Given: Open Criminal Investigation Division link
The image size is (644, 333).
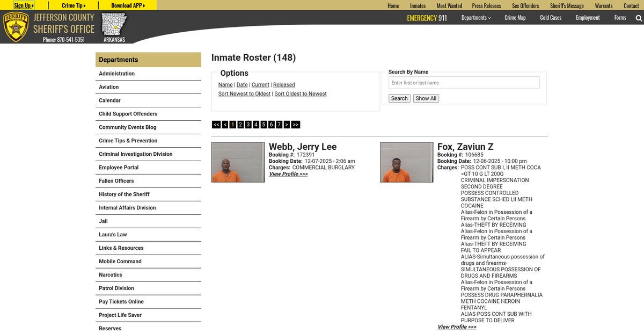Looking at the screenshot, I should (x=148, y=154).
